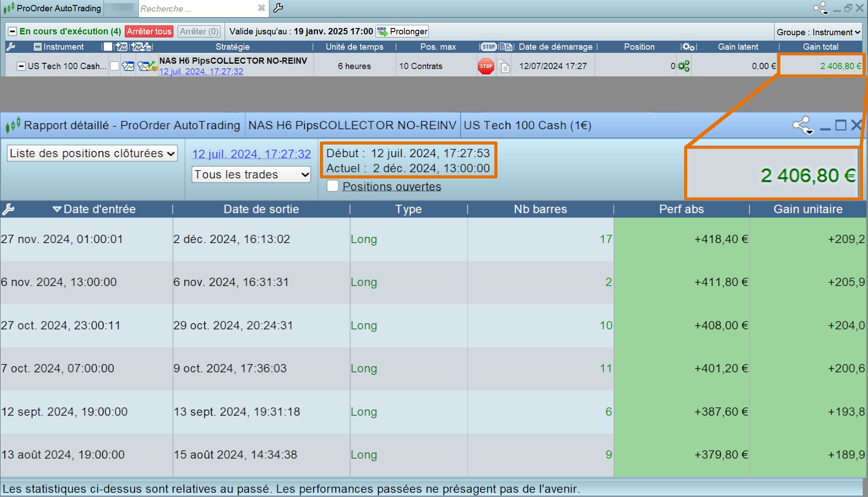Open the Groupe : Instrument dropdown
Image resolution: width=868 pixels, height=497 pixels.
coord(818,32)
